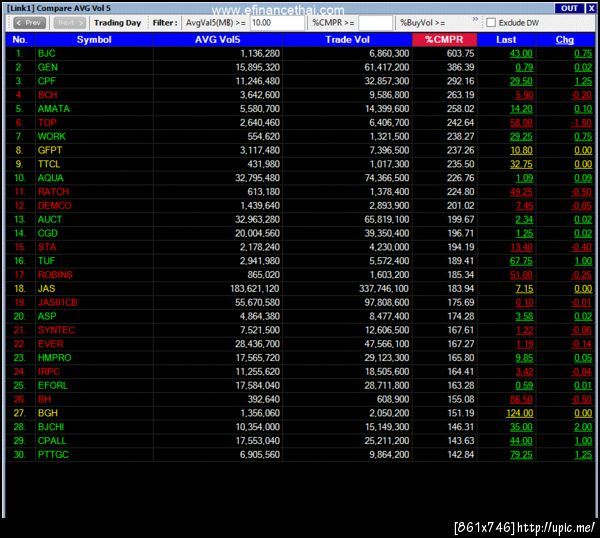
Task: Select the ROBINS symbol
Action: 55,275
